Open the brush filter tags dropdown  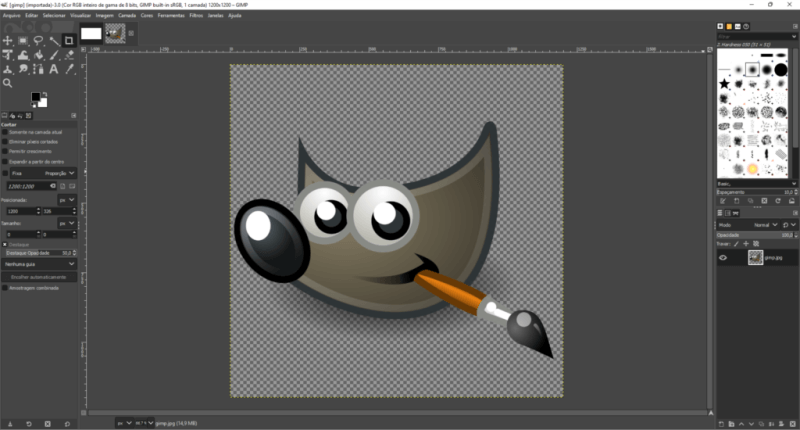click(794, 37)
